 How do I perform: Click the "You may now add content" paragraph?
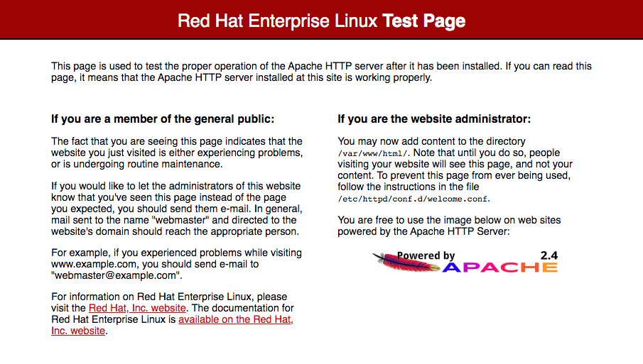point(454,169)
